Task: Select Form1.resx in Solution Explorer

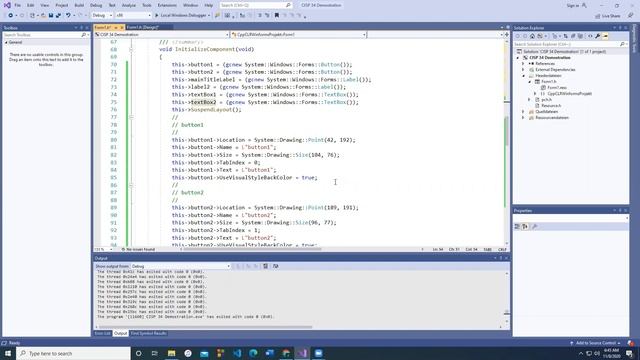Action: click(557, 88)
